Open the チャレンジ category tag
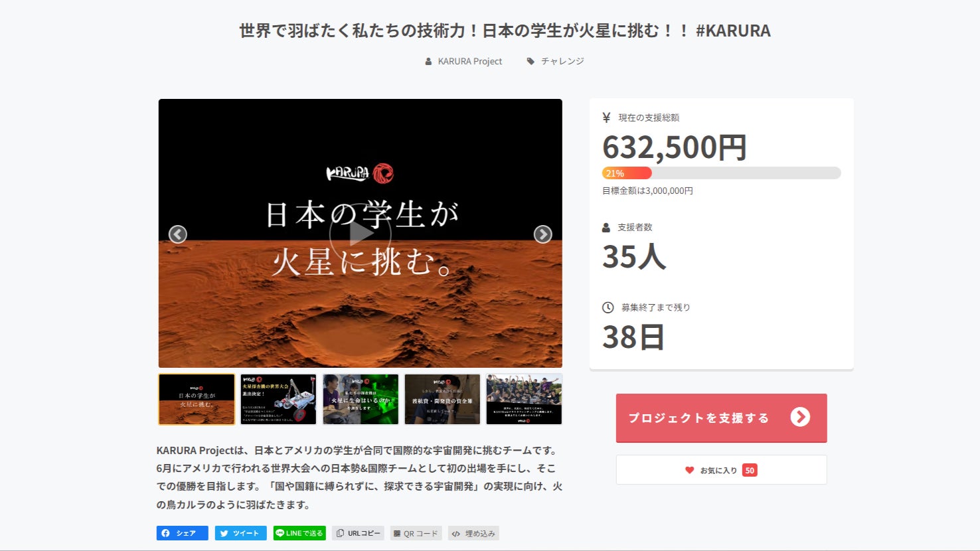 point(556,61)
